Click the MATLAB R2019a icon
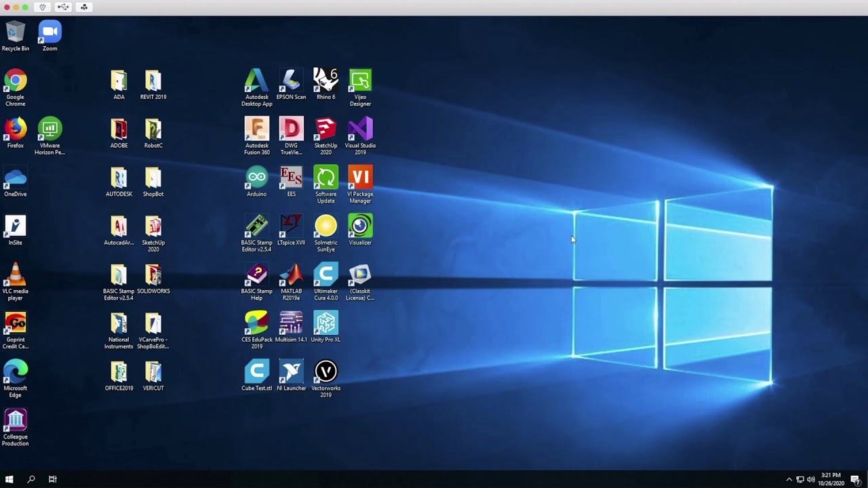 (291, 275)
